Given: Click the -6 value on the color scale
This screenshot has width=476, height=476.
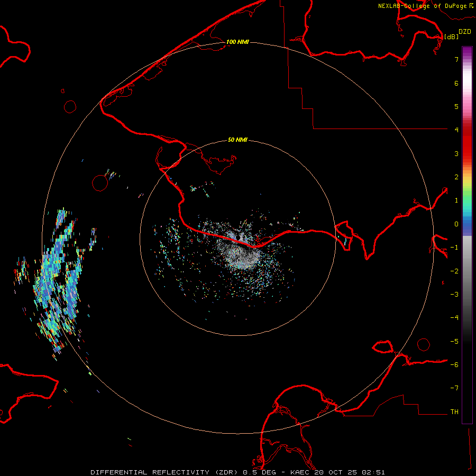Looking at the screenshot, I should click(454, 365).
